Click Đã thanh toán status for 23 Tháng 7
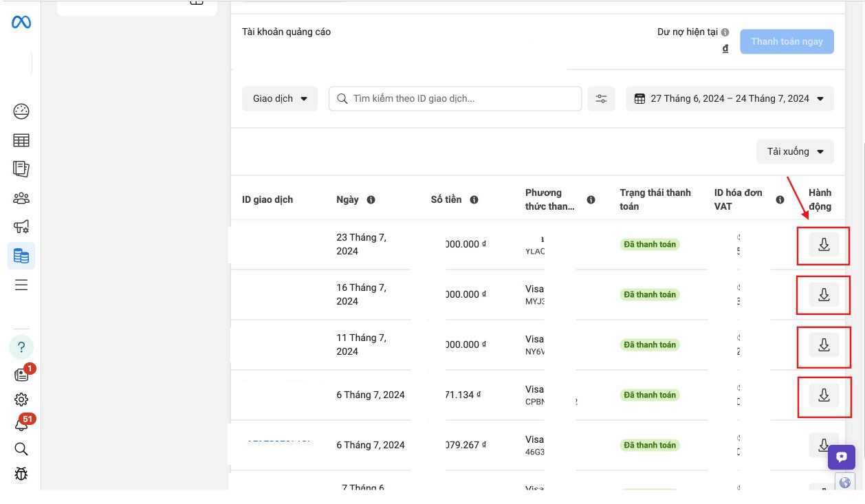865x504 pixels. pos(650,244)
